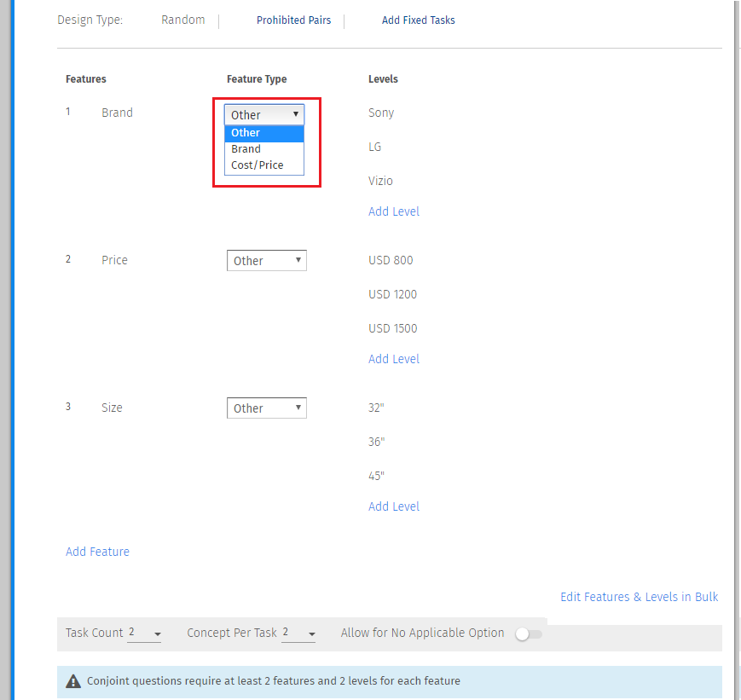
Task: Toggle Allow for No Applicable Option switch
Action: click(x=529, y=633)
